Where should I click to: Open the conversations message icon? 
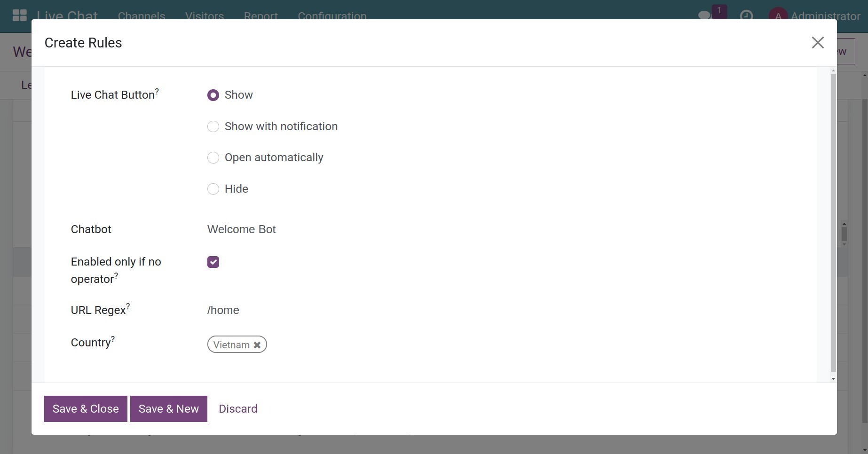pos(705,16)
